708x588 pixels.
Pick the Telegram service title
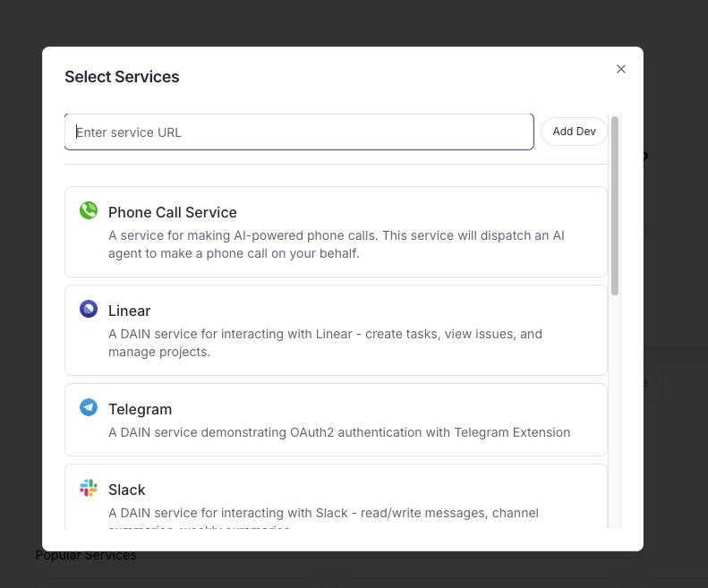140,409
